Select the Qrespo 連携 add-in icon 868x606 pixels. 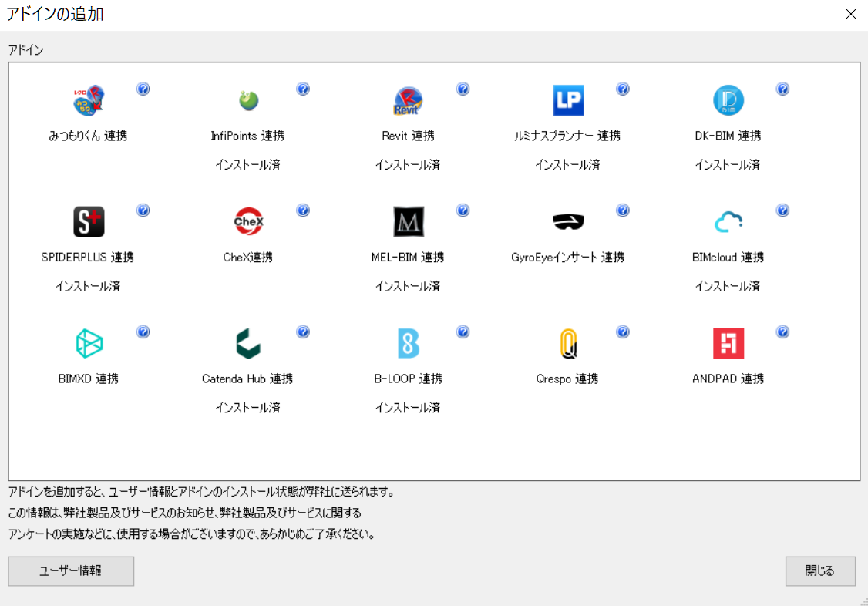[x=569, y=343]
